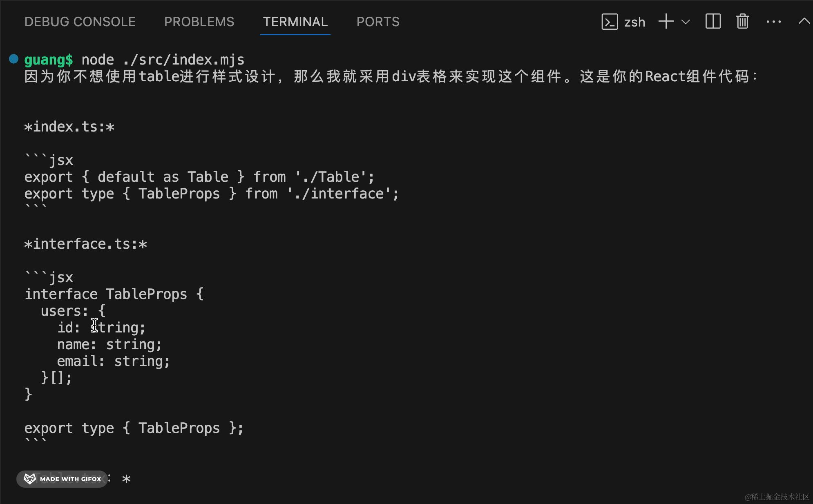Split the terminal with the split icon
Screen dimensions: 813x504
coord(713,22)
